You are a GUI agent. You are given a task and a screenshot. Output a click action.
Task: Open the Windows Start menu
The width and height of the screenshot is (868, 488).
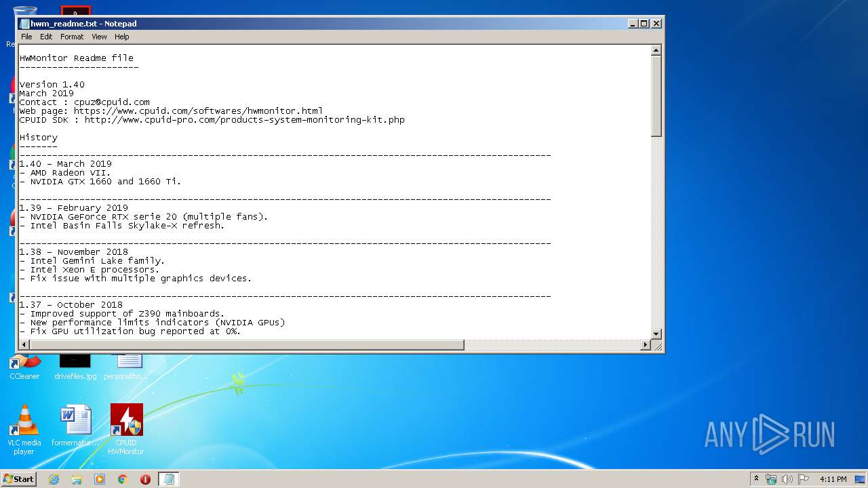(19, 479)
